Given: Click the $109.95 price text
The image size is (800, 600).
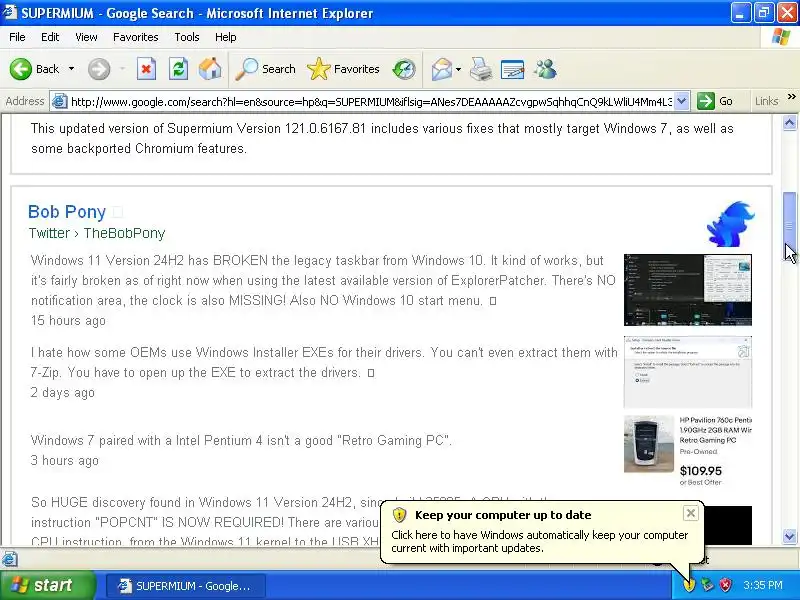Looking at the screenshot, I should (x=701, y=470).
